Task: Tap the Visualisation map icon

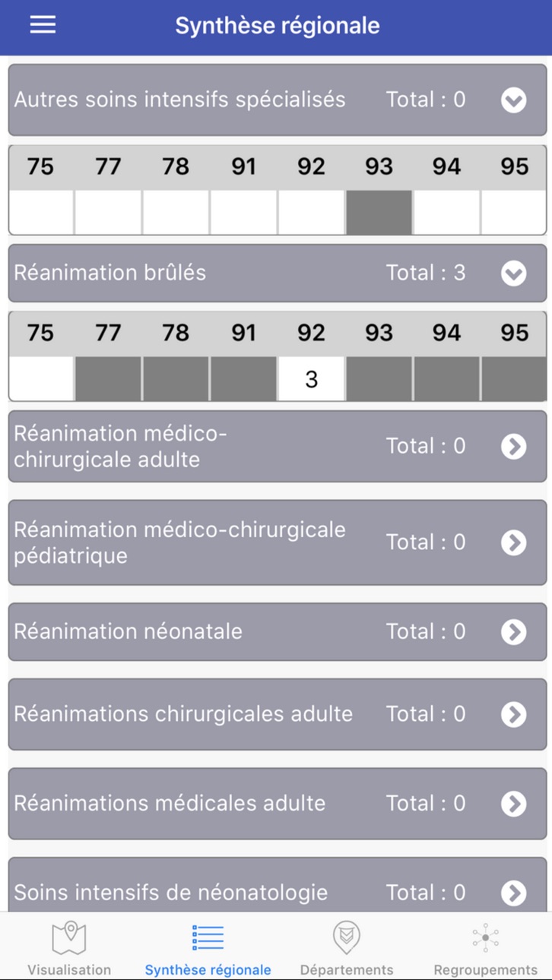Action: 69,937
